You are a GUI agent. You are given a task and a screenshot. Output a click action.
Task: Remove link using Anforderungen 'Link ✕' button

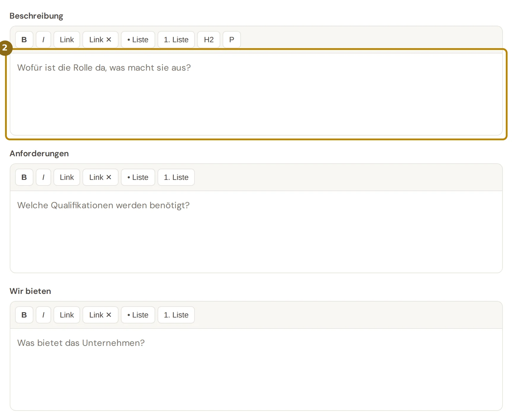(x=101, y=177)
